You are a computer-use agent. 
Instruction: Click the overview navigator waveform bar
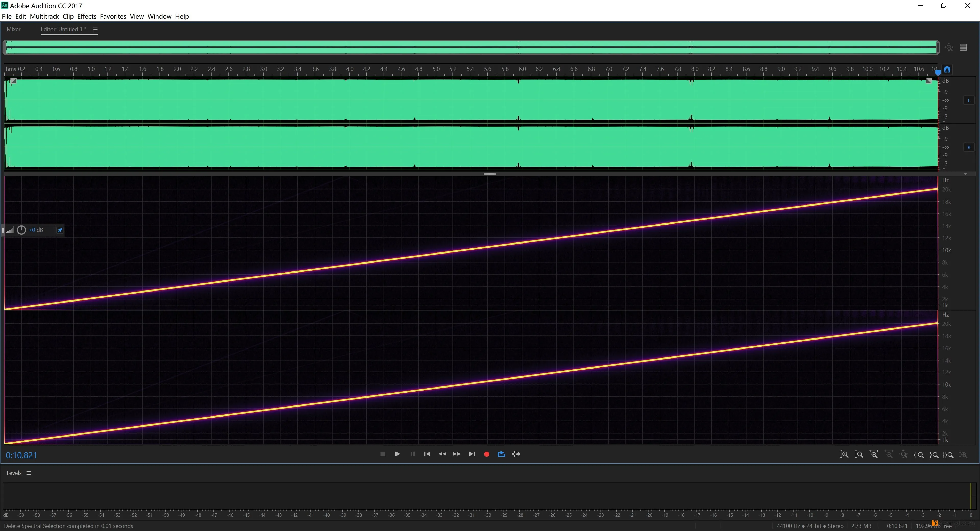471,47
